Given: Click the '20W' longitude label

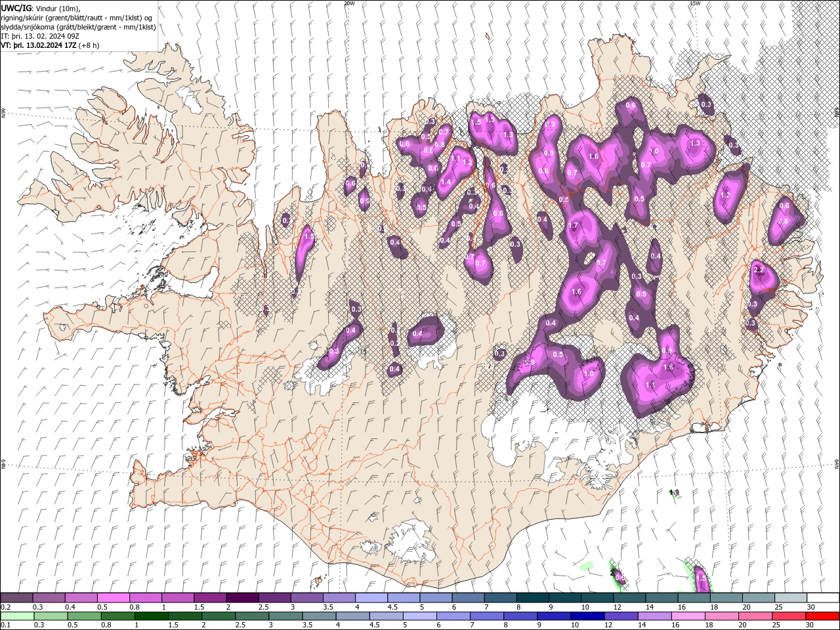Looking at the screenshot, I should tap(348, 3).
